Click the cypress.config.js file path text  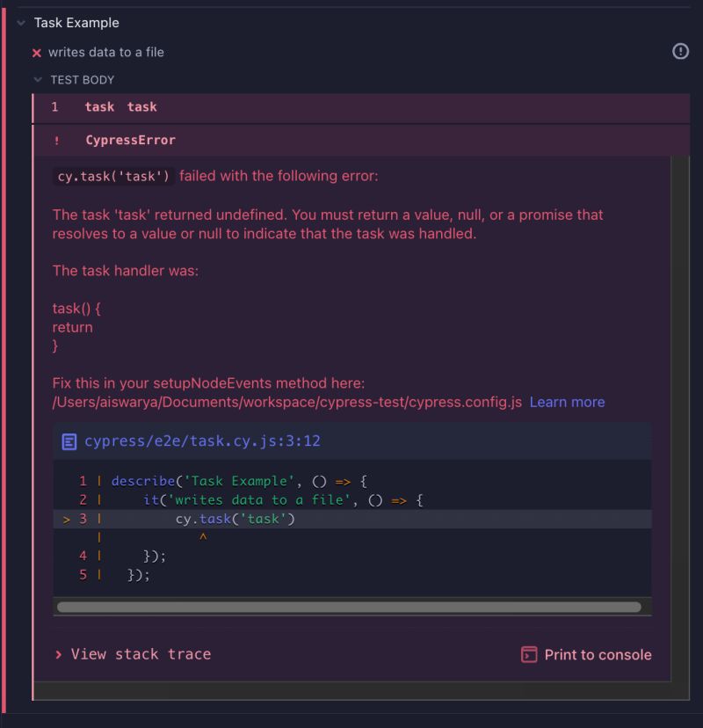[x=287, y=402]
